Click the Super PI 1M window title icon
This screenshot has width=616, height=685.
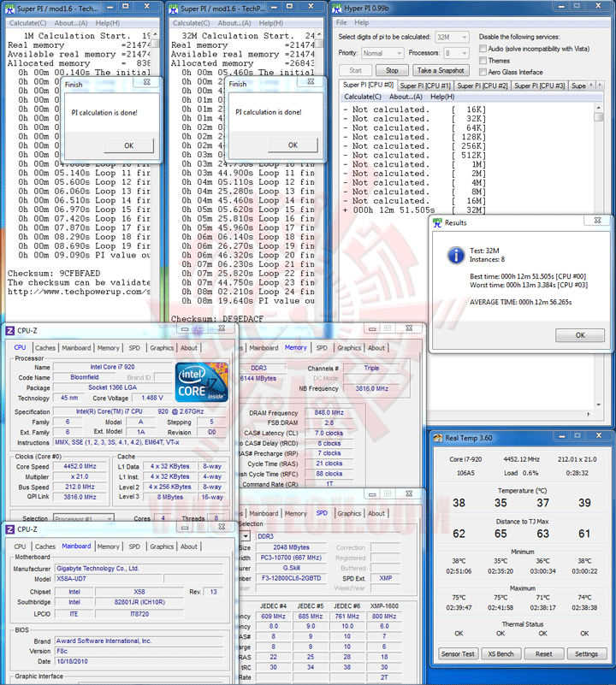[x=10, y=8]
